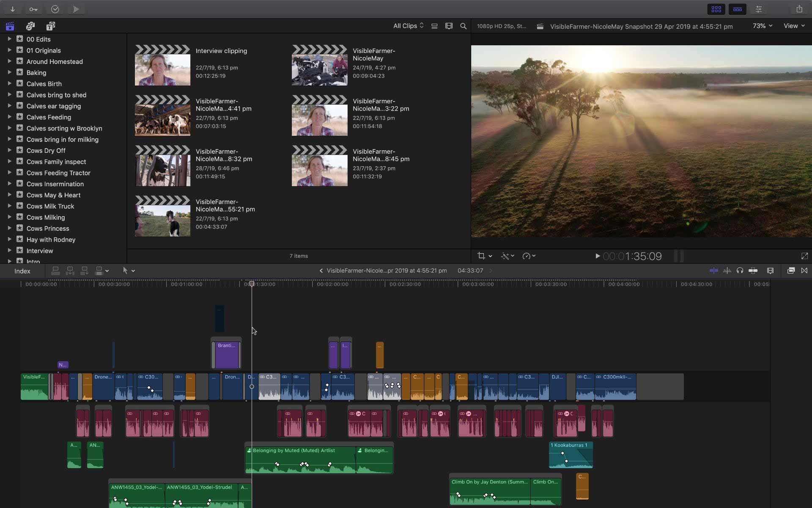The width and height of the screenshot is (812, 508).
Task: Click the timeline playhead marker at 1:35
Action: [252, 284]
